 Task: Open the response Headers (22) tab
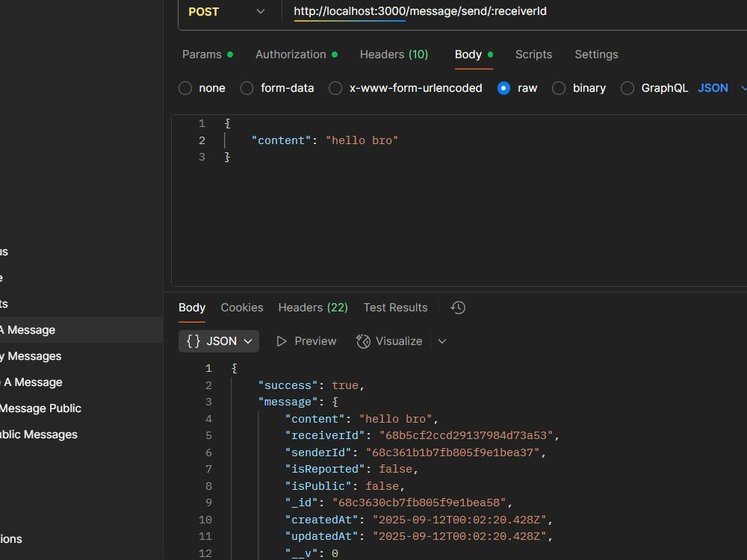click(x=313, y=308)
